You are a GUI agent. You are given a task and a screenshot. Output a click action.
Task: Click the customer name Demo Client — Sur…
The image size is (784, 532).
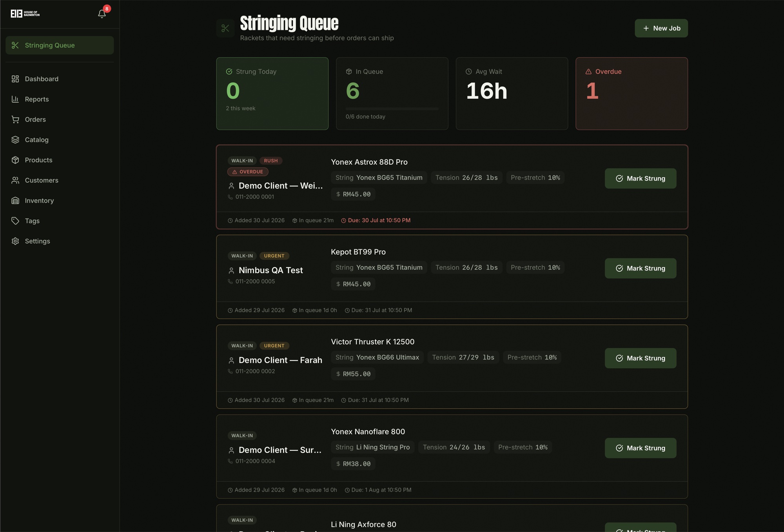tap(280, 450)
